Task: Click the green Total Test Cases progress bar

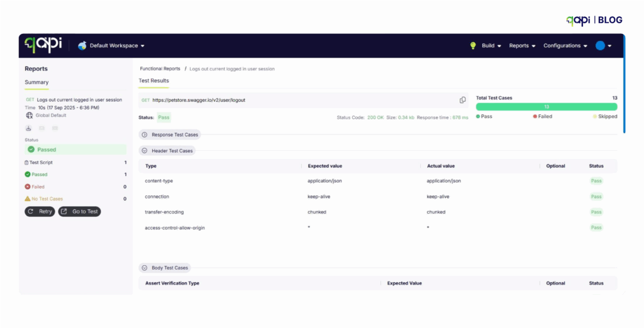Action: (546, 107)
